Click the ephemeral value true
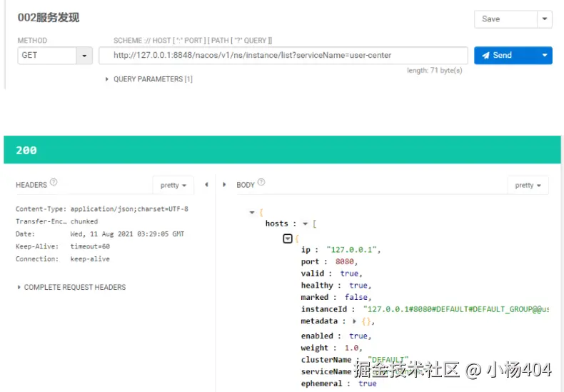The width and height of the screenshot is (564, 392). [x=367, y=383]
